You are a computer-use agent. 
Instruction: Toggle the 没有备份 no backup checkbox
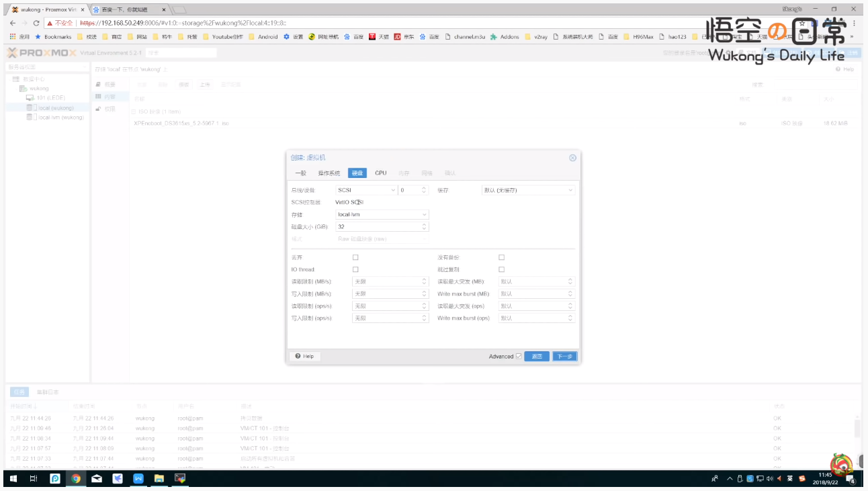tap(501, 257)
